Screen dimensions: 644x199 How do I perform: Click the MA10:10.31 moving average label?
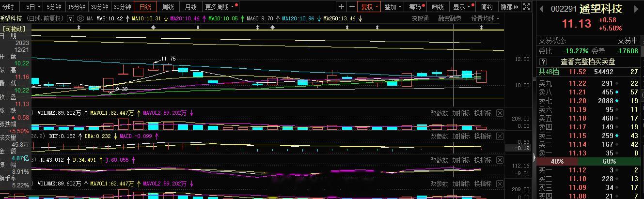[x=146, y=18]
